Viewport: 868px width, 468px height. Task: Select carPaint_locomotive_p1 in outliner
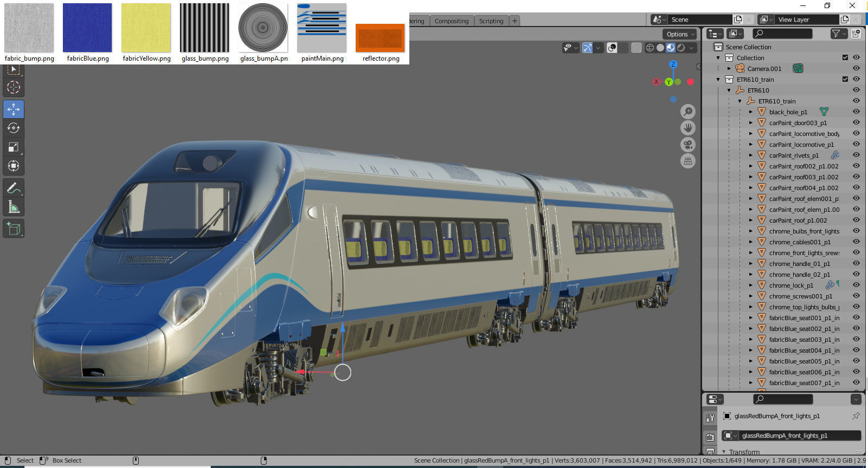(801, 145)
